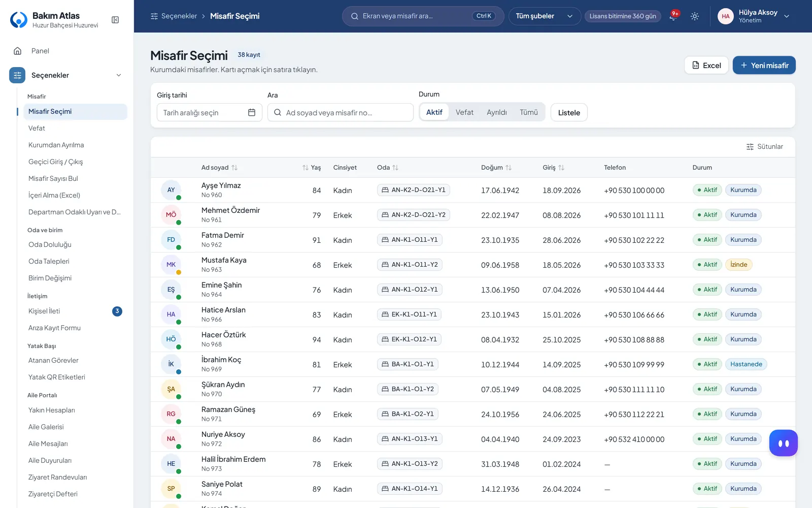Toggle the light theme sun icon

[x=695, y=16]
